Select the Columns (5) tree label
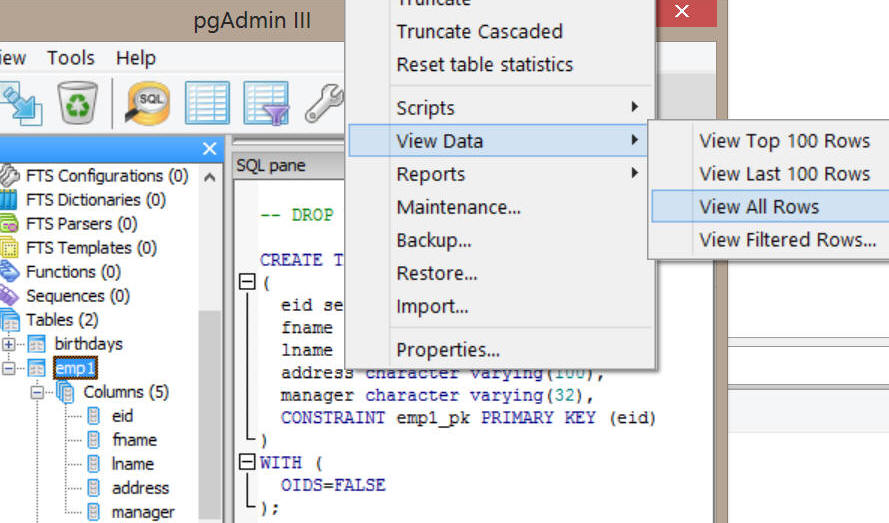Screen dimensions: 889x523 tap(126, 392)
